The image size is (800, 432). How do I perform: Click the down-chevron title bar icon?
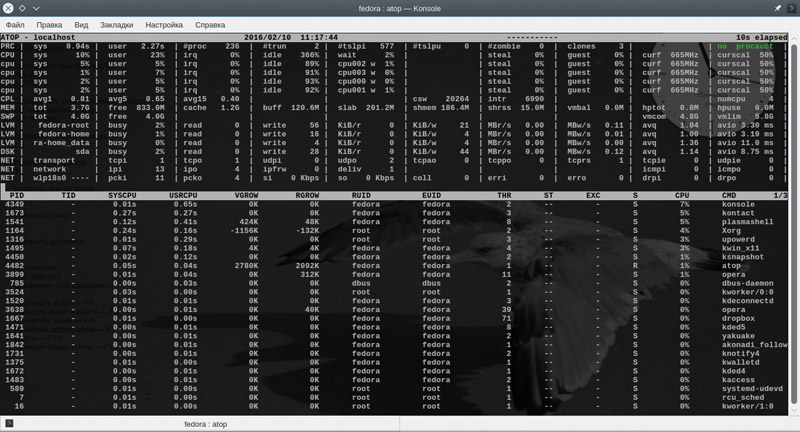click(36, 8)
